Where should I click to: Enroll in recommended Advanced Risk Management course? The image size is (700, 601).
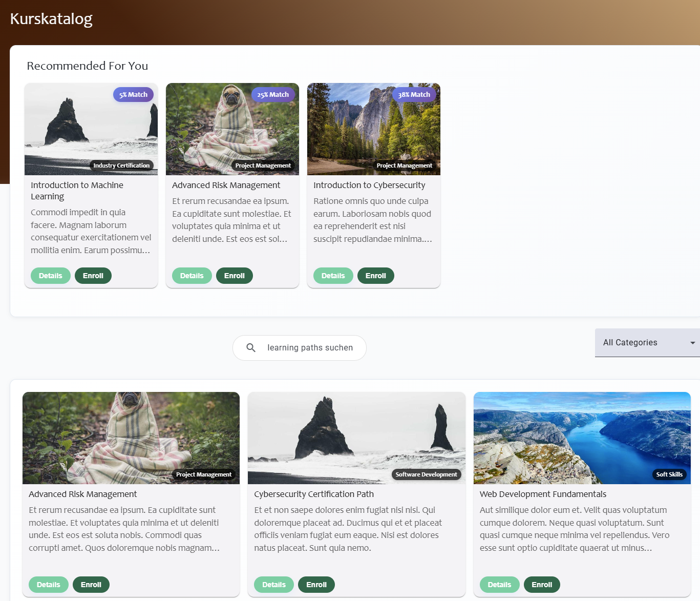point(234,276)
